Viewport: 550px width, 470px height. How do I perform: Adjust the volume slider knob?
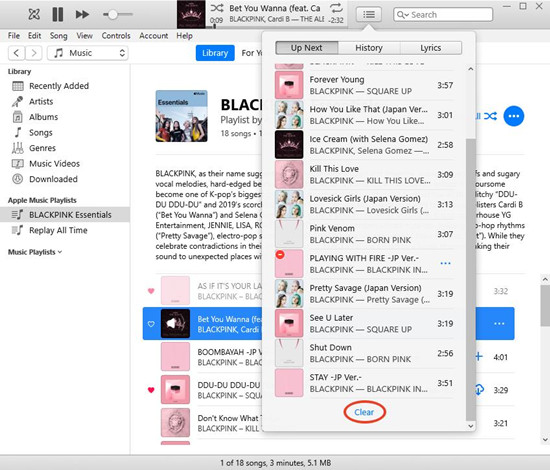112,14
